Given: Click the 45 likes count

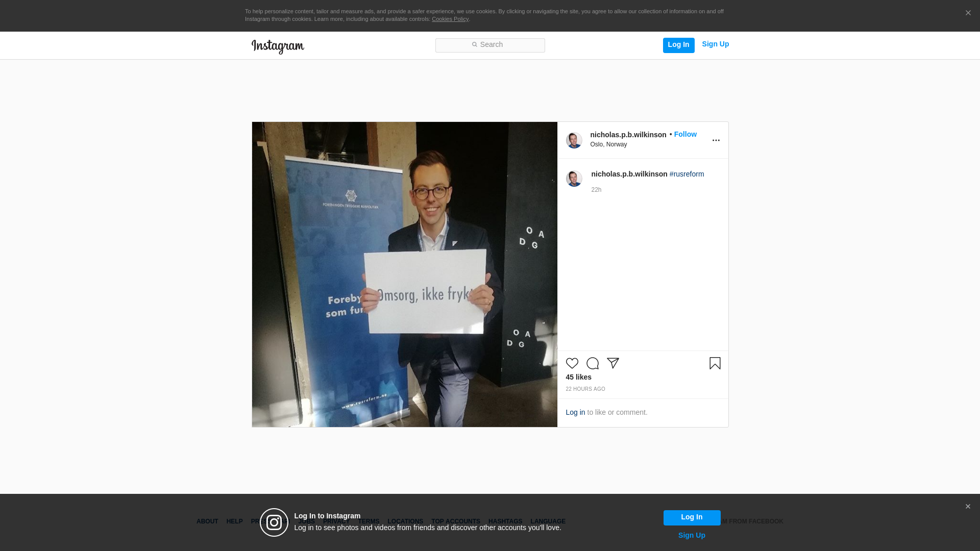Looking at the screenshot, I should 578,377.
